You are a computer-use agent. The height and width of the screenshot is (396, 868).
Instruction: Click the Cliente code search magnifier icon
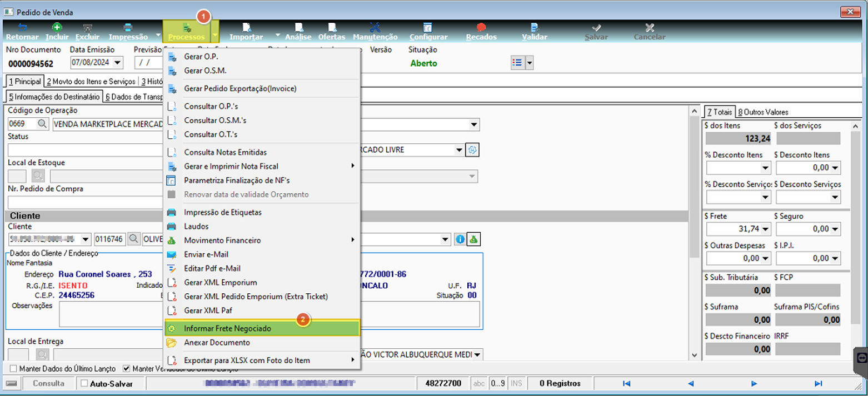[x=134, y=239]
